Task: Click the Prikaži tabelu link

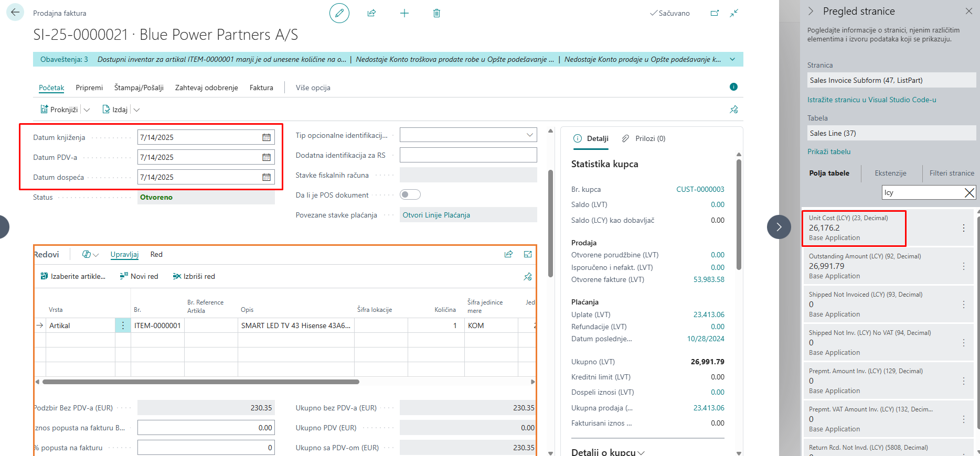Action: (x=829, y=151)
